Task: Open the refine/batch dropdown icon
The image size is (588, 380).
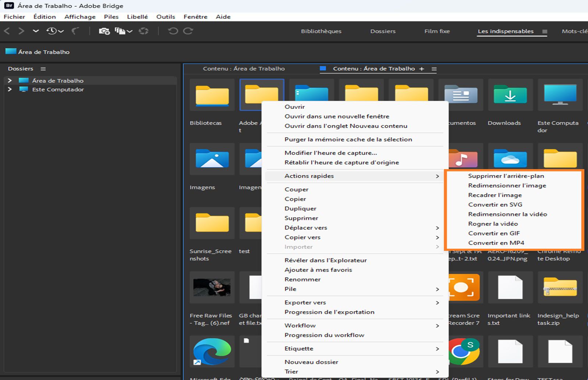Action: click(123, 31)
